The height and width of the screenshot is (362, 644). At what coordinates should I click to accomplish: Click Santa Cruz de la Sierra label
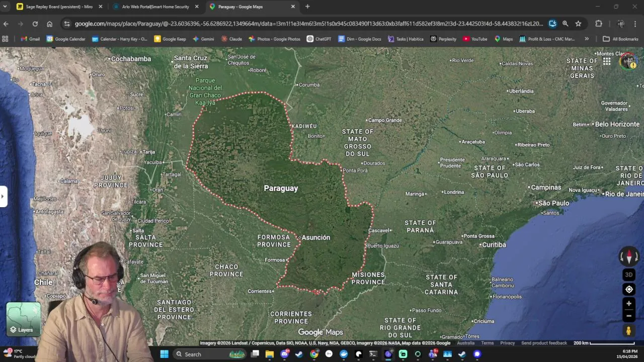click(x=191, y=62)
